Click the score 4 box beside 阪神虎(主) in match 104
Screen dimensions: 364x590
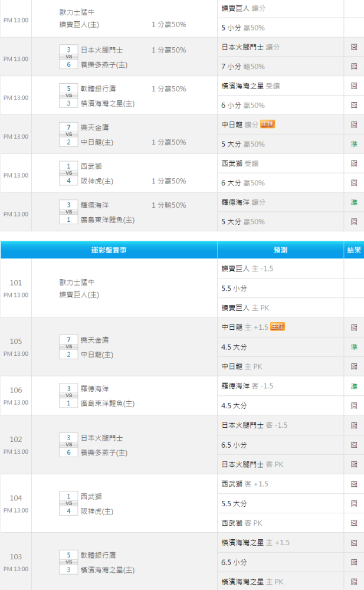[x=68, y=511]
